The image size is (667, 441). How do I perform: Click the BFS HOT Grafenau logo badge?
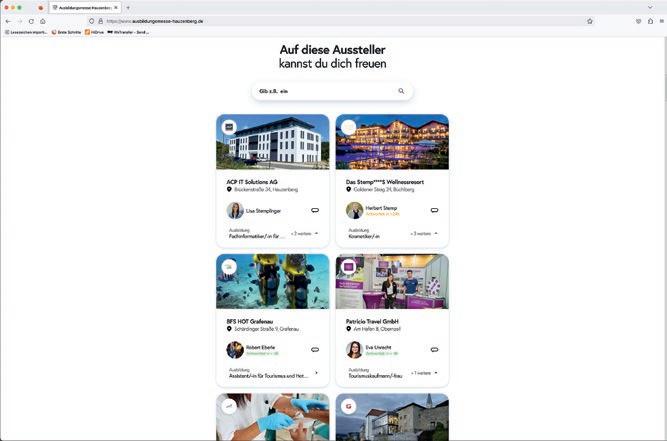tap(229, 267)
